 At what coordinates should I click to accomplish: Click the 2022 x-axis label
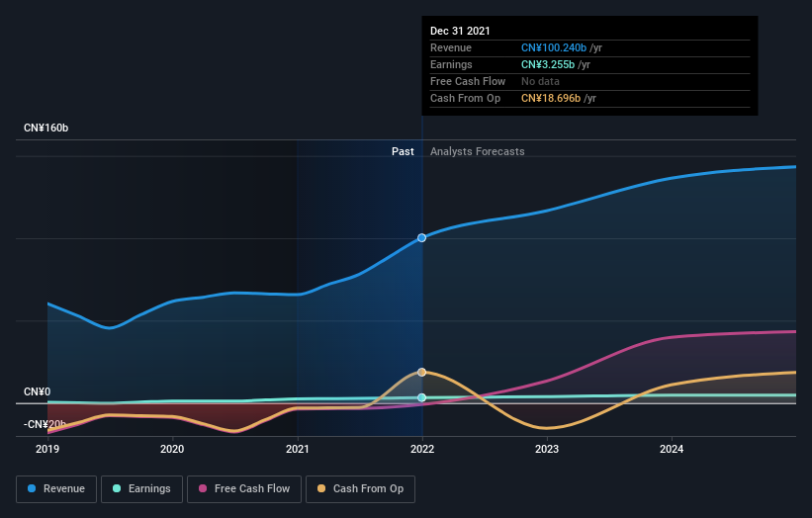pyautogui.click(x=422, y=449)
